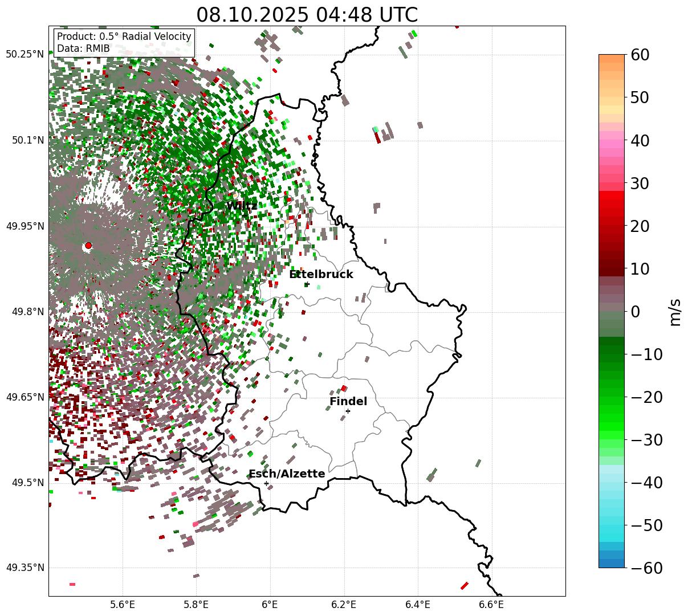Click the Findel location cross marker

pos(348,411)
